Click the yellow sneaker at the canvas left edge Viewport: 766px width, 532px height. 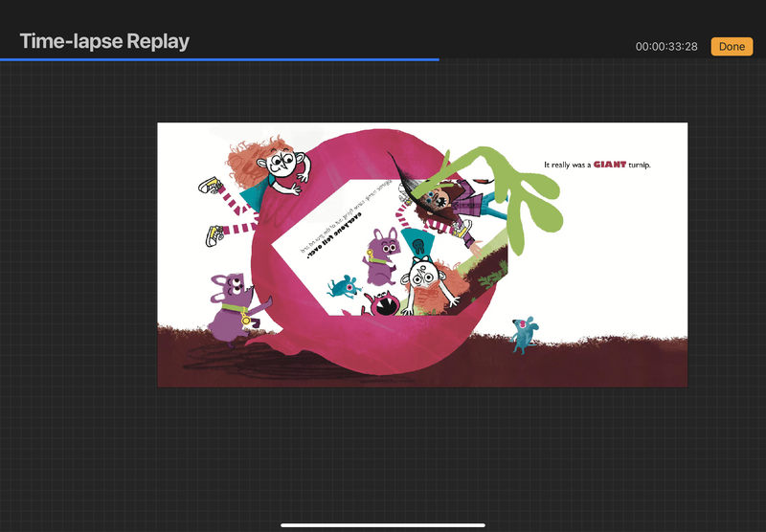pos(210,184)
